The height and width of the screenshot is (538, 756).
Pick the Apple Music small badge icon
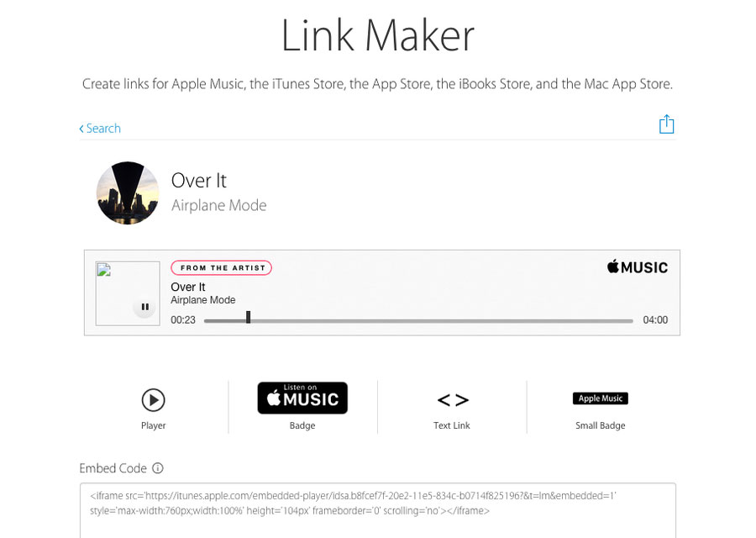(x=601, y=398)
